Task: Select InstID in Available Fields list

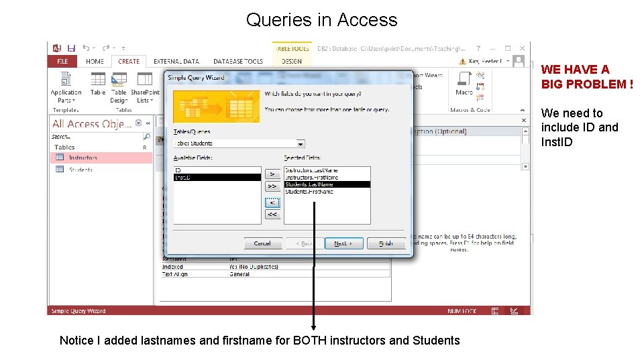Action: (217, 177)
